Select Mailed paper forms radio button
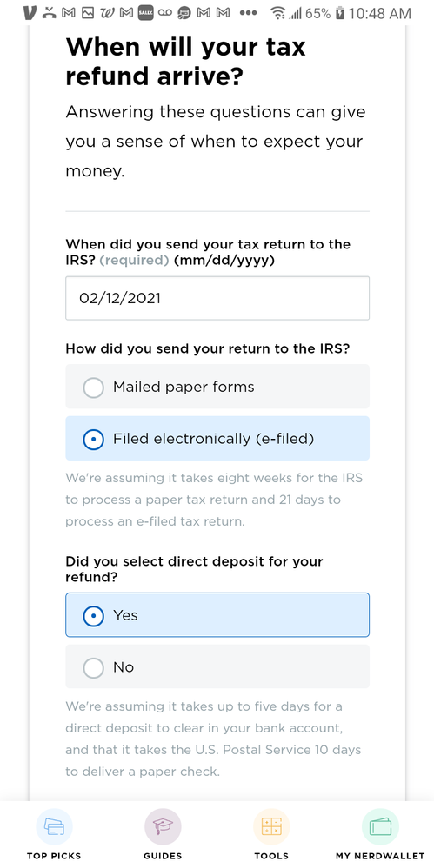Image resolution: width=434 pixels, height=868 pixels. pyautogui.click(x=93, y=387)
